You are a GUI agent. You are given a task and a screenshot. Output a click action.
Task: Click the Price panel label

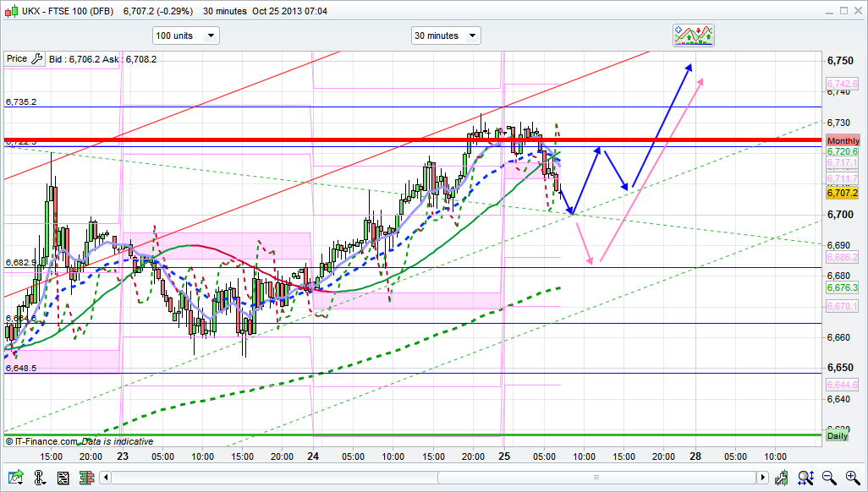click(16, 59)
